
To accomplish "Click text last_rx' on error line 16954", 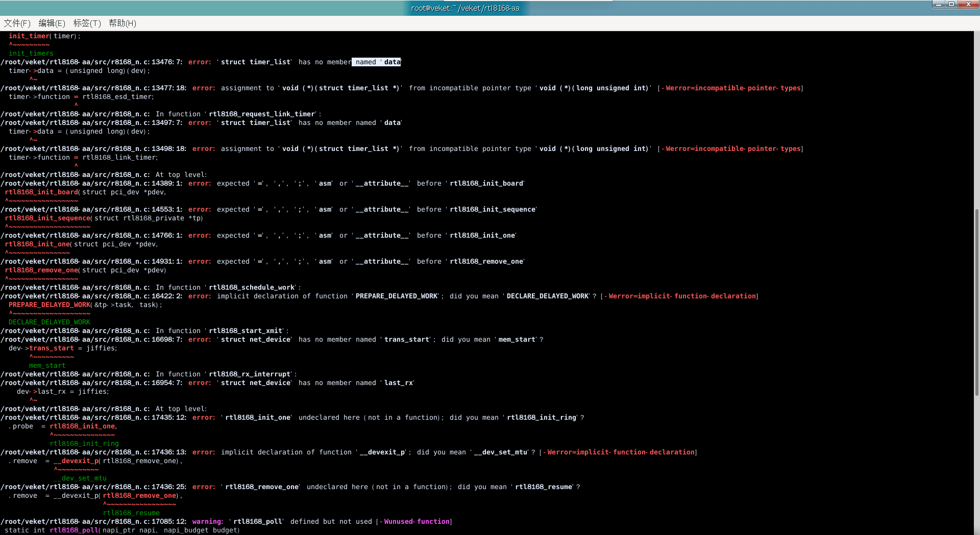I will tap(400, 383).
